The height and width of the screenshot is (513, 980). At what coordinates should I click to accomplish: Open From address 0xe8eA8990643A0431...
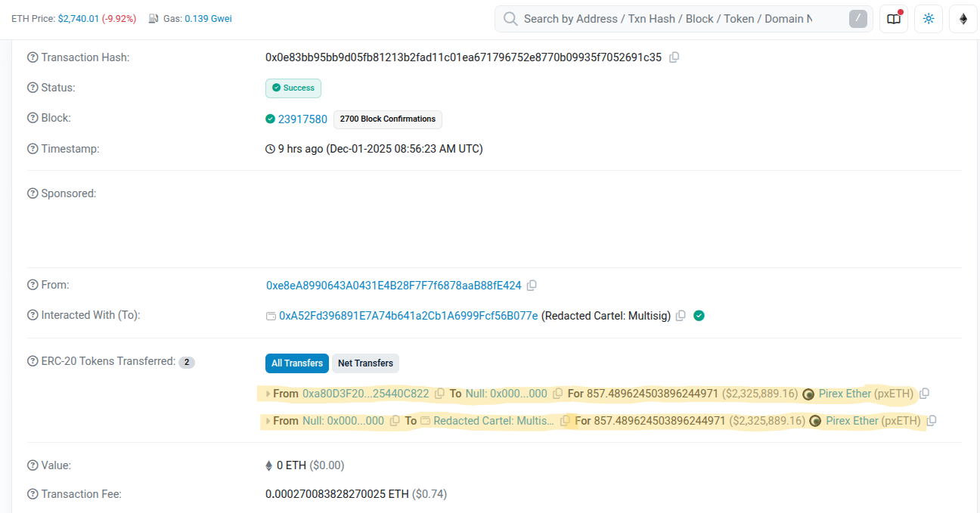394,286
